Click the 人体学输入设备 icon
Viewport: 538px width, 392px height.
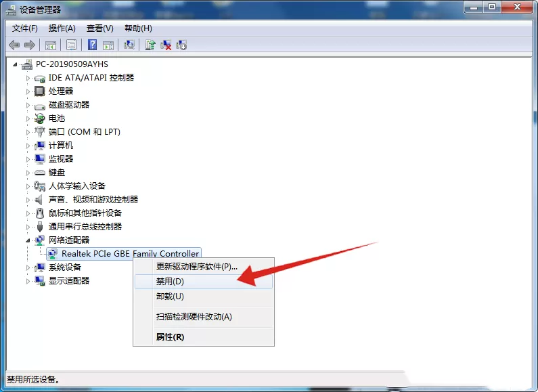[x=39, y=186]
